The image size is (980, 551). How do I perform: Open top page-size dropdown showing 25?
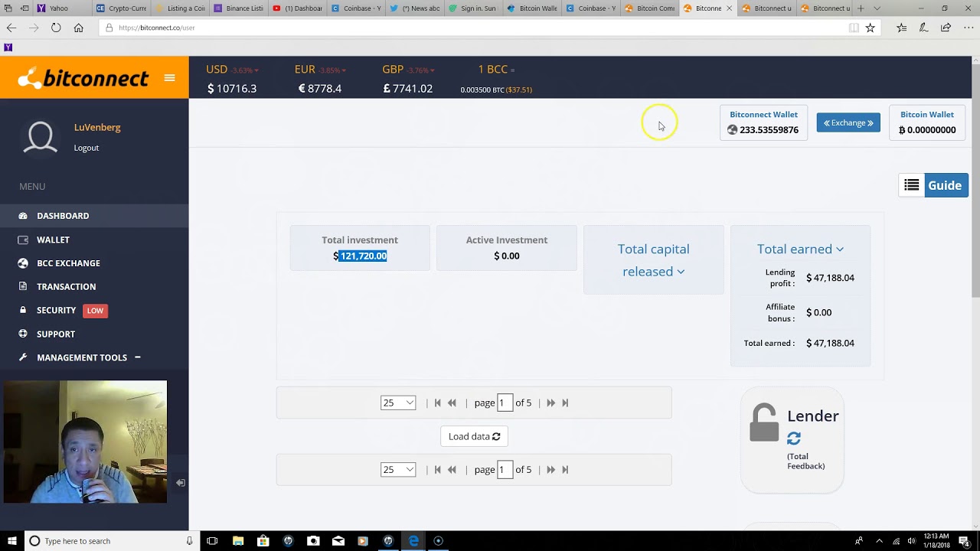[x=398, y=403]
